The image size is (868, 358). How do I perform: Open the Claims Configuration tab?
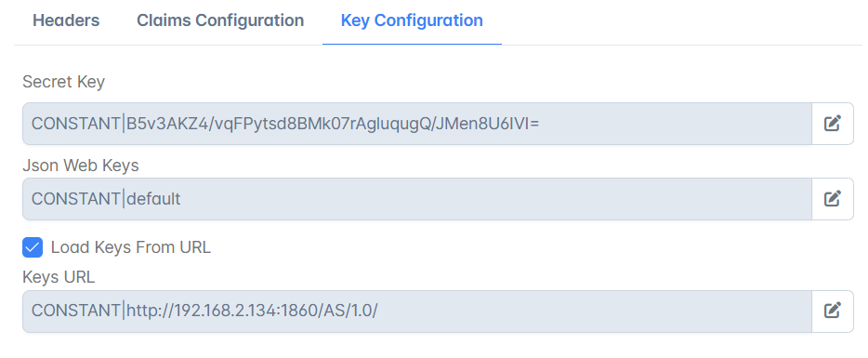pos(220,20)
